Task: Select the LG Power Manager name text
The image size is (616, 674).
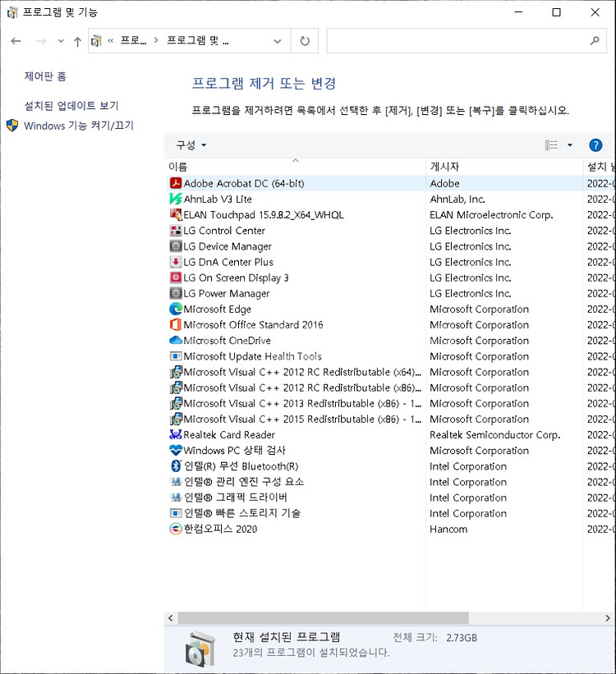Action: [226, 294]
